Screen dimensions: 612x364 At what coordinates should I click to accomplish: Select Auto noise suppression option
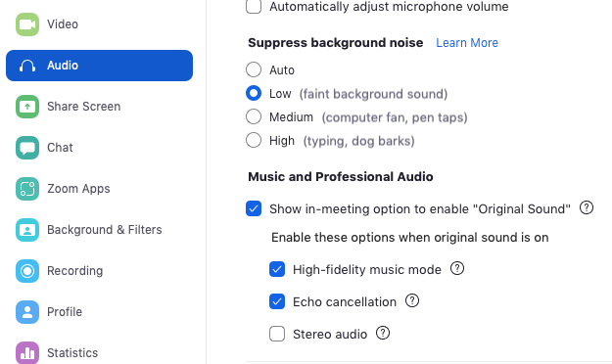point(254,69)
